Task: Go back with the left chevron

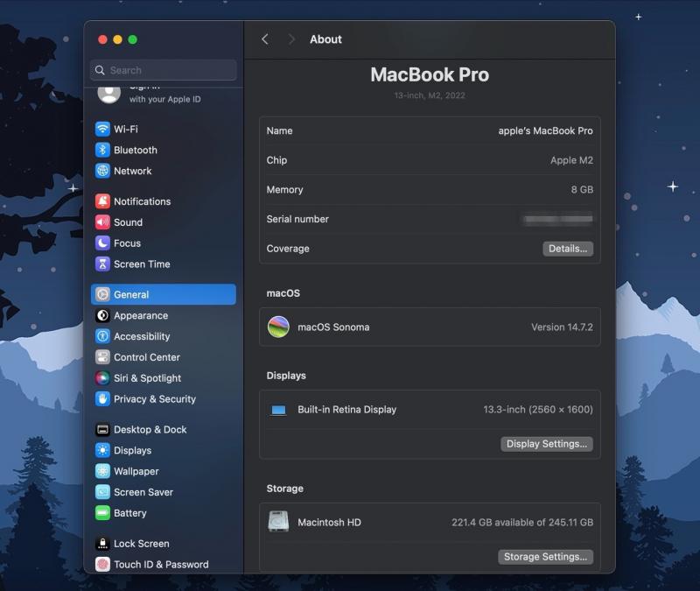Action: pos(265,39)
